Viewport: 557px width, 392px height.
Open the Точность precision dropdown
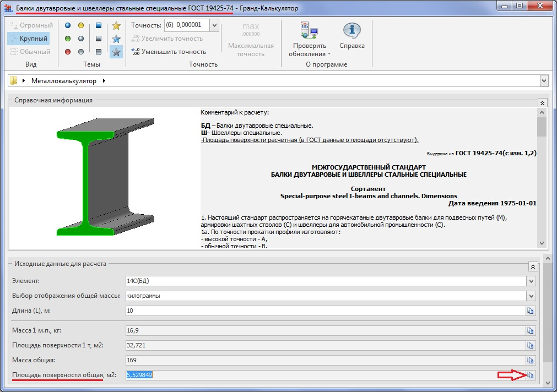point(214,25)
